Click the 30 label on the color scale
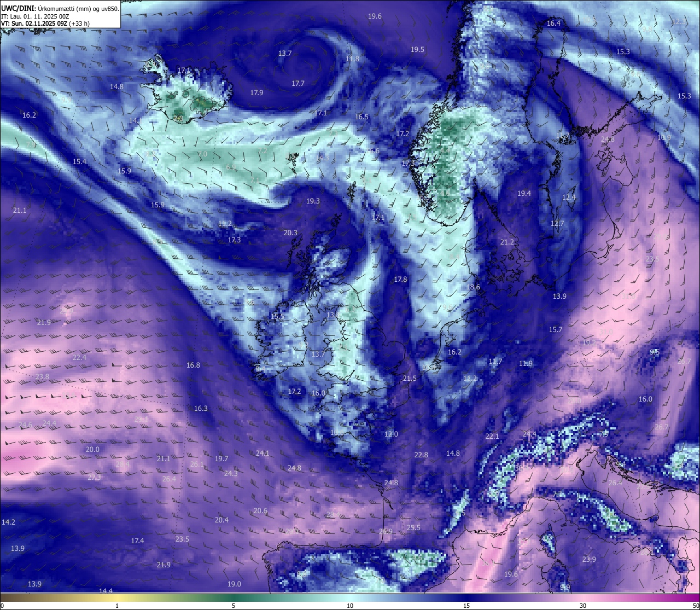The height and width of the screenshot is (610, 700). tap(583, 606)
